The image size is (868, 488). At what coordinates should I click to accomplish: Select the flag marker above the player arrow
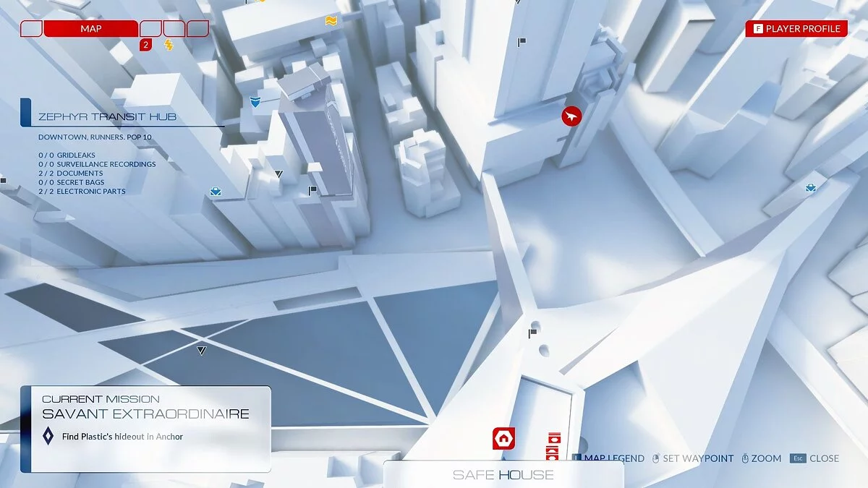coord(521,43)
